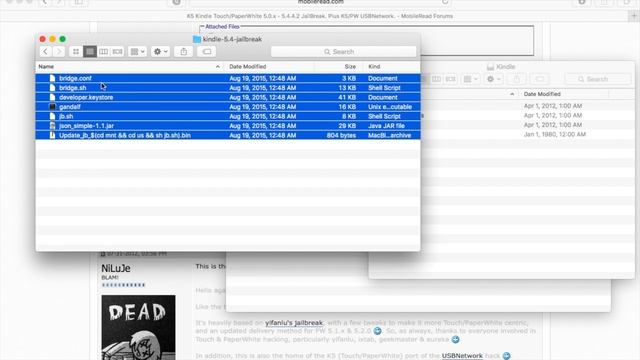Viewport: 640px width, 360px height.
Task: Click NiLuJe's DEAD avatar image
Action: 138,327
